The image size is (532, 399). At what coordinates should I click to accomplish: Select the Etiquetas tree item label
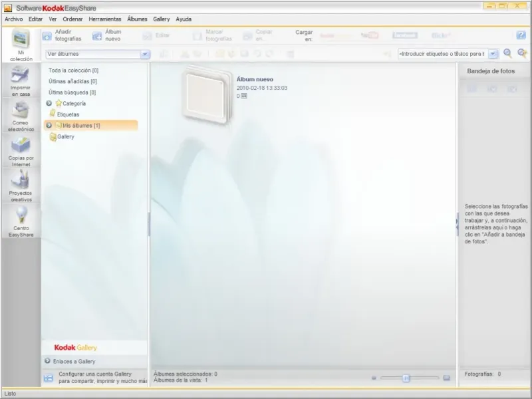tap(68, 114)
